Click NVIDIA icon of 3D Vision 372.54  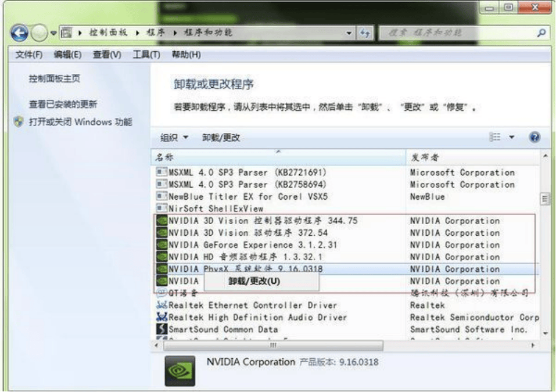(x=162, y=233)
